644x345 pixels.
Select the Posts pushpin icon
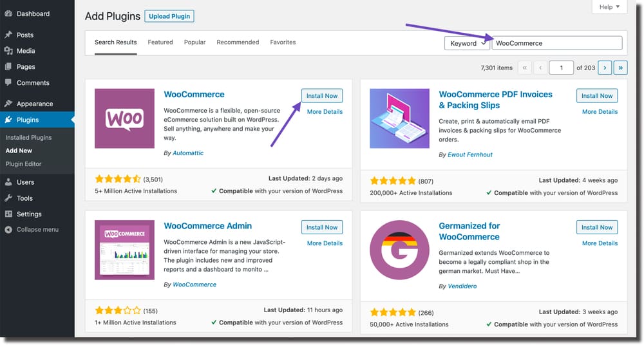8,35
